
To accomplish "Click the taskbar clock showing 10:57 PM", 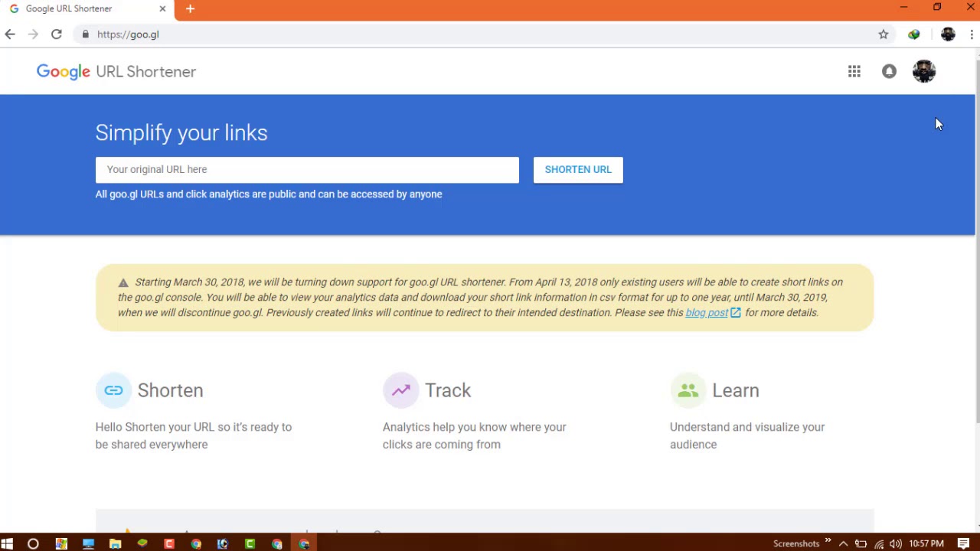I will pos(926,544).
